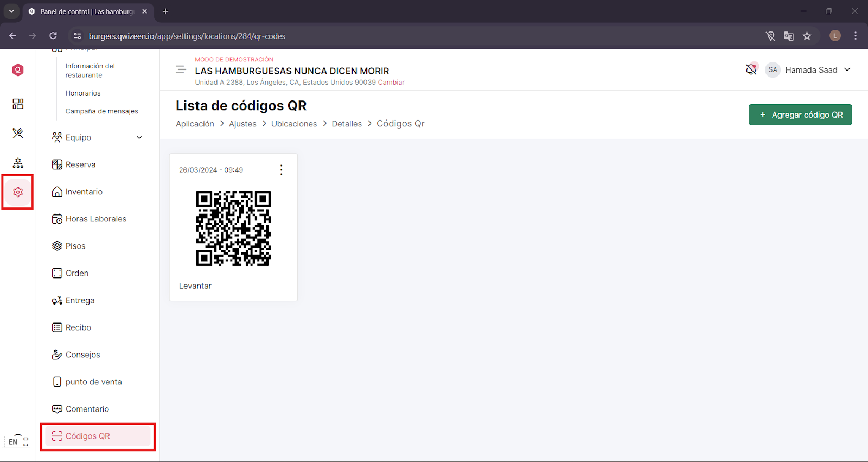Image resolution: width=868 pixels, height=462 pixels.
Task: Click the Inventario house icon
Action: 57,192
